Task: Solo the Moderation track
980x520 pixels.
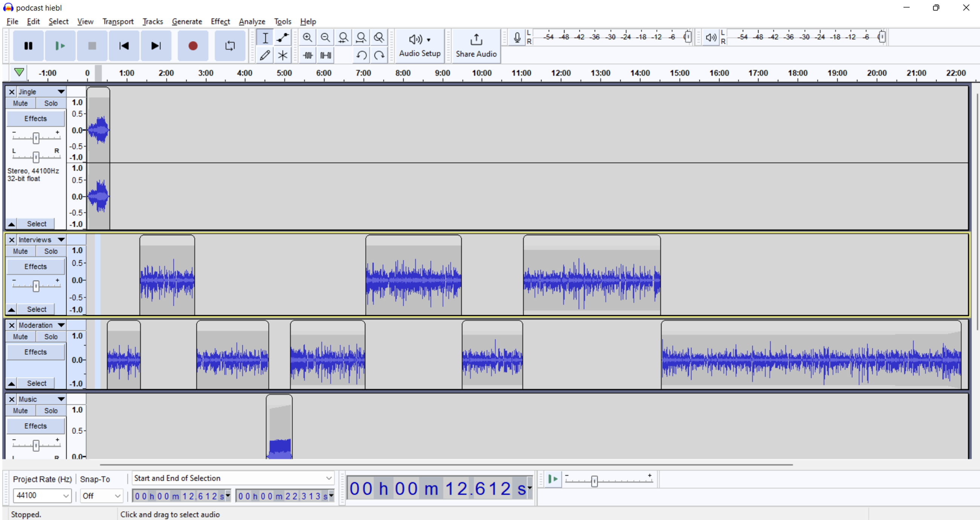Action: (50, 336)
